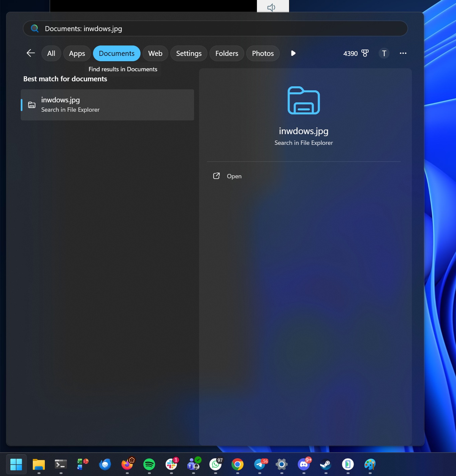
Task: Open Paint from the taskbar
Action: [370, 464]
